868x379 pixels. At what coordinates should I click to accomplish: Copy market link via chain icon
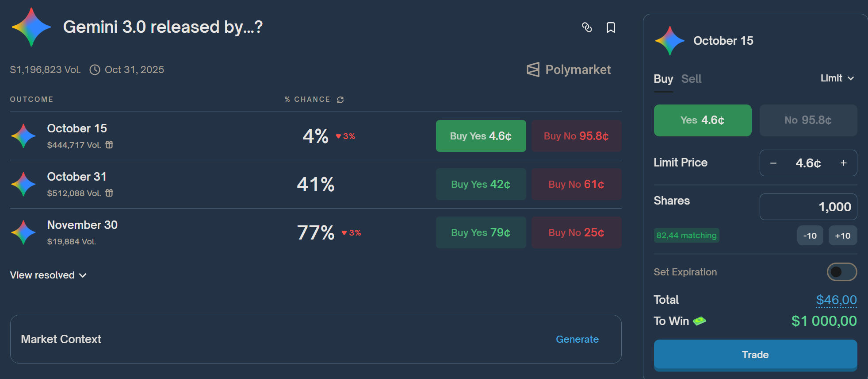(x=587, y=27)
